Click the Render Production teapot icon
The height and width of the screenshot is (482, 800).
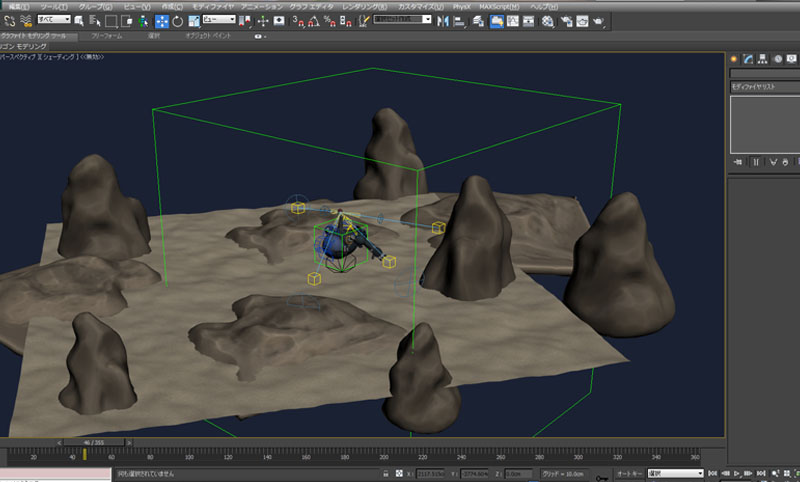click(x=598, y=21)
